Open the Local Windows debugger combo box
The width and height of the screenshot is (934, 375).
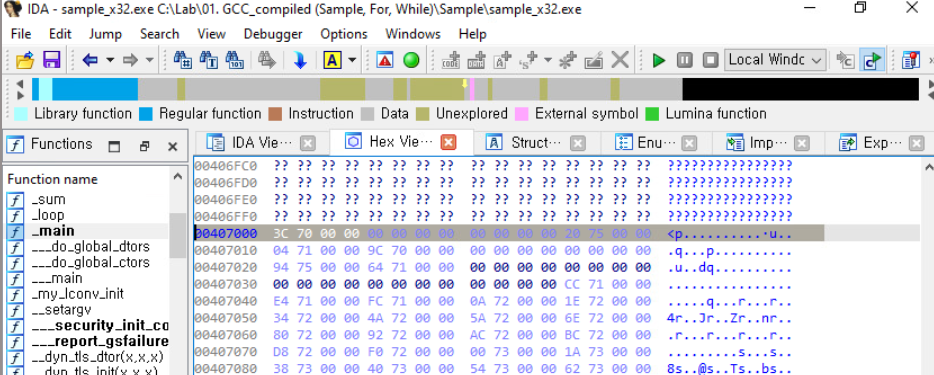[775, 60]
